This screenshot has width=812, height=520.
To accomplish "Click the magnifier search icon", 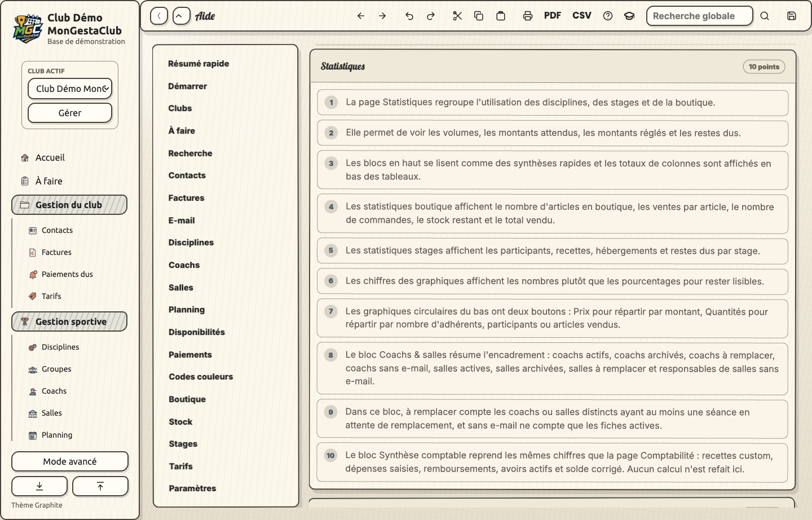I will coord(765,16).
